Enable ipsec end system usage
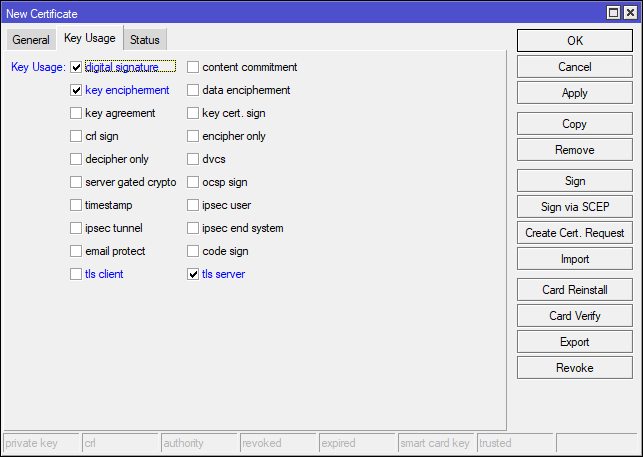 click(x=193, y=228)
